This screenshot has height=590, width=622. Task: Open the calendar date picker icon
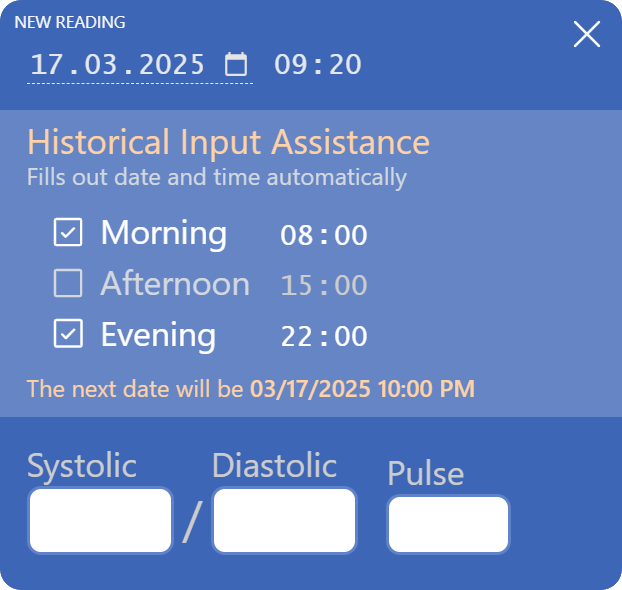[236, 65]
